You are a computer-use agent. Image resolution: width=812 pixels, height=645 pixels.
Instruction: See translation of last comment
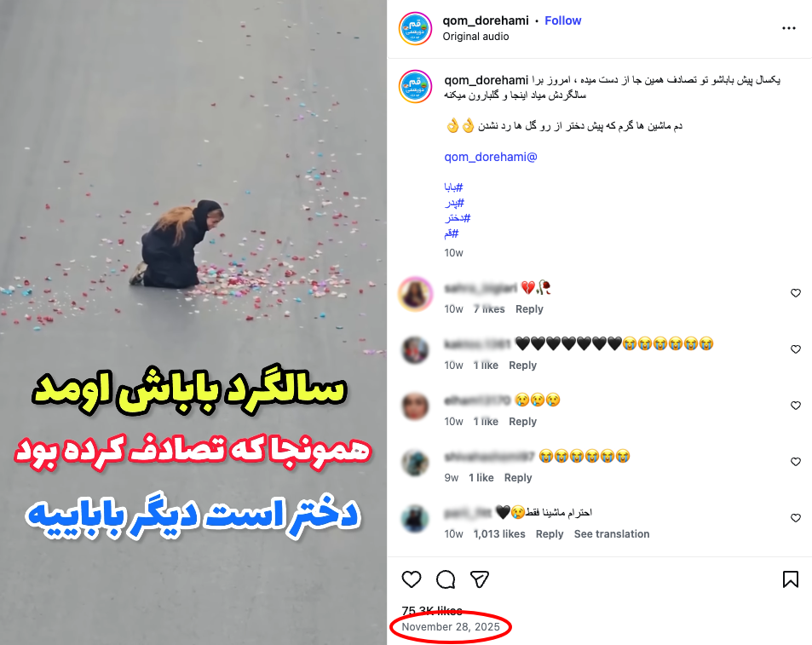[612, 533]
